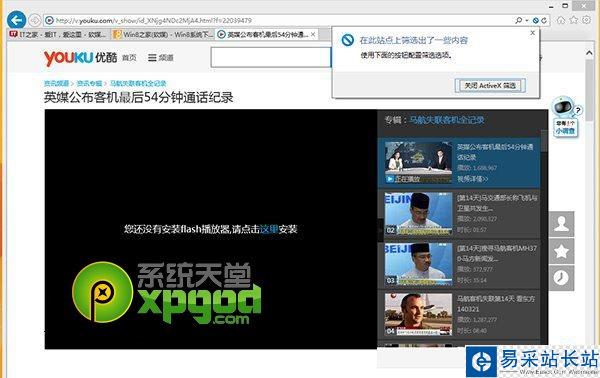Click the blue blocked-content icon in popup
The height and width of the screenshot is (378, 600).
[x=348, y=40]
